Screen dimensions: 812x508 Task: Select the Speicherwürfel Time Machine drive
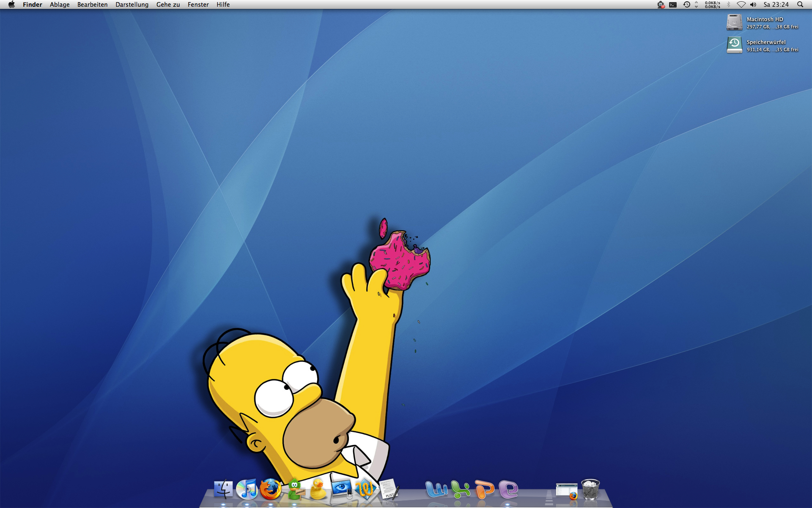click(x=734, y=45)
